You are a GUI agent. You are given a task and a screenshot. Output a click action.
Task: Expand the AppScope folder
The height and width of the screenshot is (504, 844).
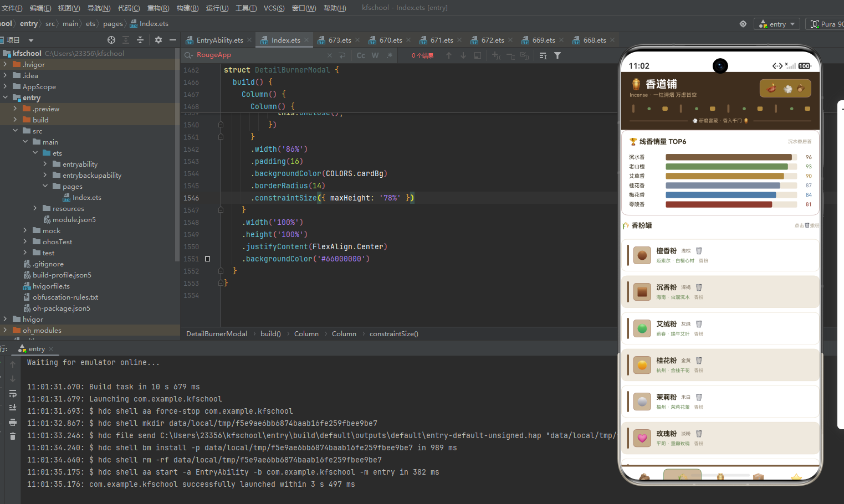[x=5, y=86]
